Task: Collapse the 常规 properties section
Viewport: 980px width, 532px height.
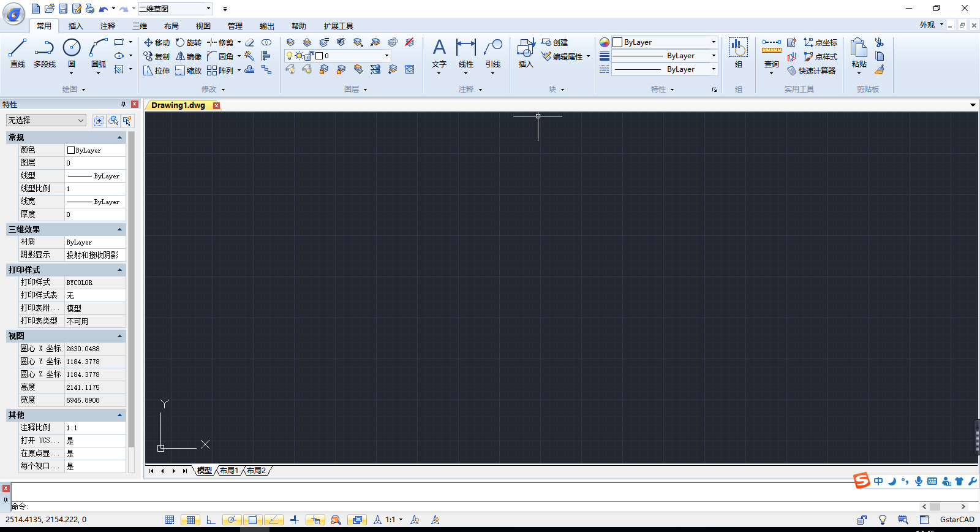Action: tap(119, 138)
